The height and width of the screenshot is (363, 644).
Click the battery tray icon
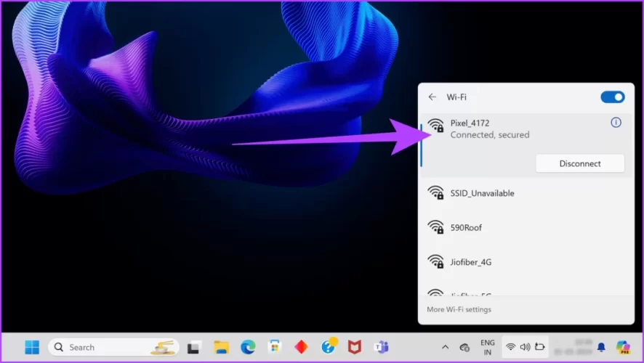tap(539, 347)
